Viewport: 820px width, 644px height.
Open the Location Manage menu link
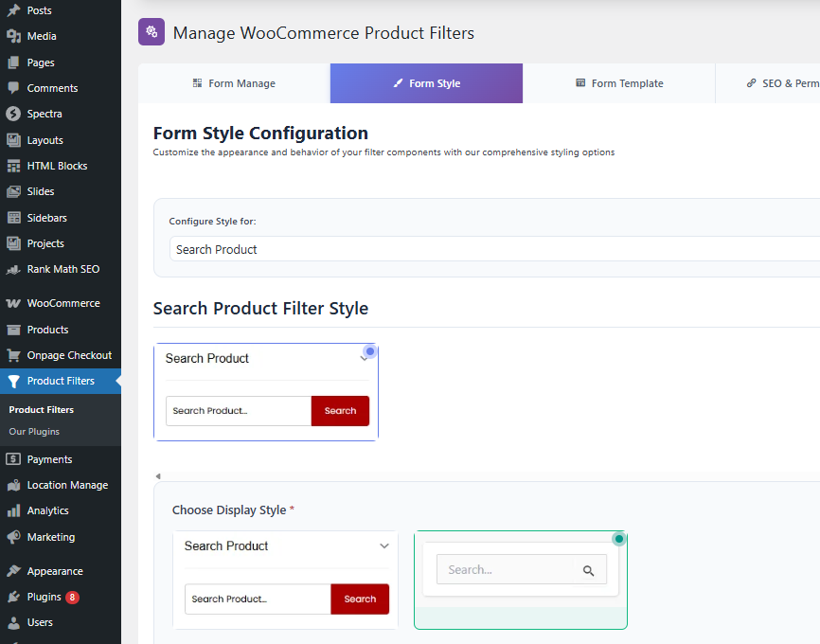pyautogui.click(x=67, y=485)
